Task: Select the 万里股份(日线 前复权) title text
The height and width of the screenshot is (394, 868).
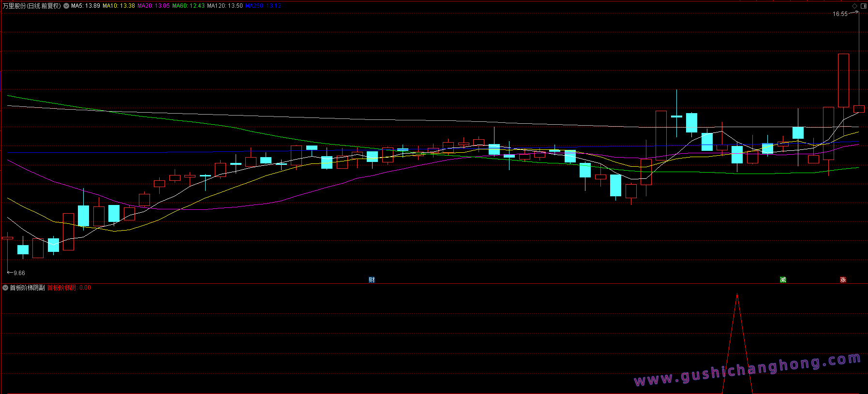Action: point(32,6)
